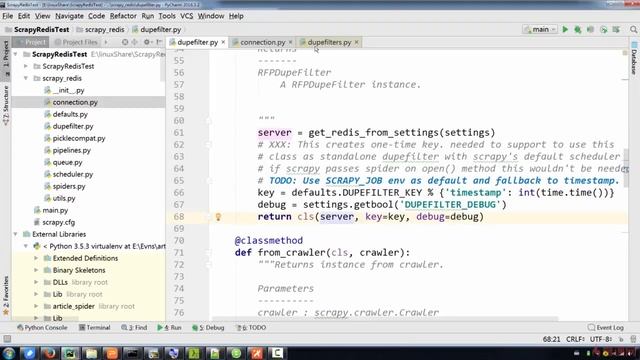640x360 pixels.
Task: Start debugging with the bug icon
Action: [x=578, y=29]
